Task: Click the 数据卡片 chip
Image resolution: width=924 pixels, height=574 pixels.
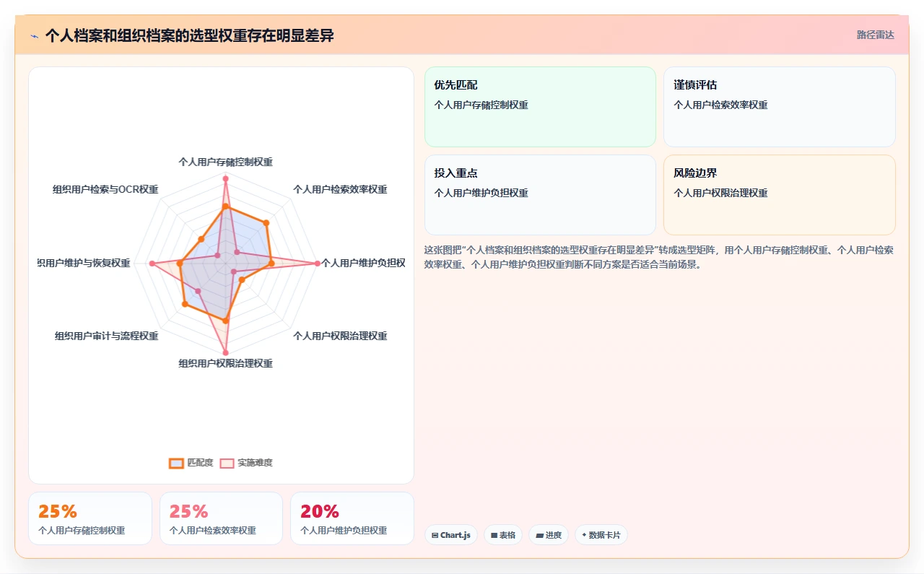Action: click(601, 535)
